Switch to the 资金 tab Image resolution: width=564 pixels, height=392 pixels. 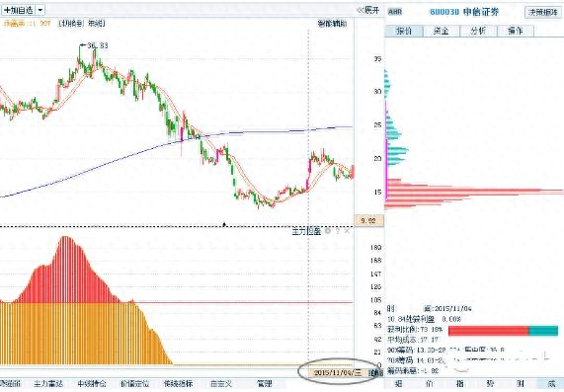442,31
